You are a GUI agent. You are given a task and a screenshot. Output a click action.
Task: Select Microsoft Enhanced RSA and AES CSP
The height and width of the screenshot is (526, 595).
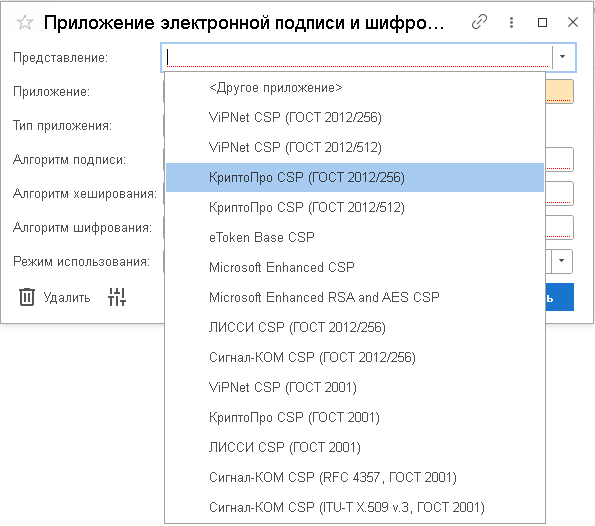(355, 297)
